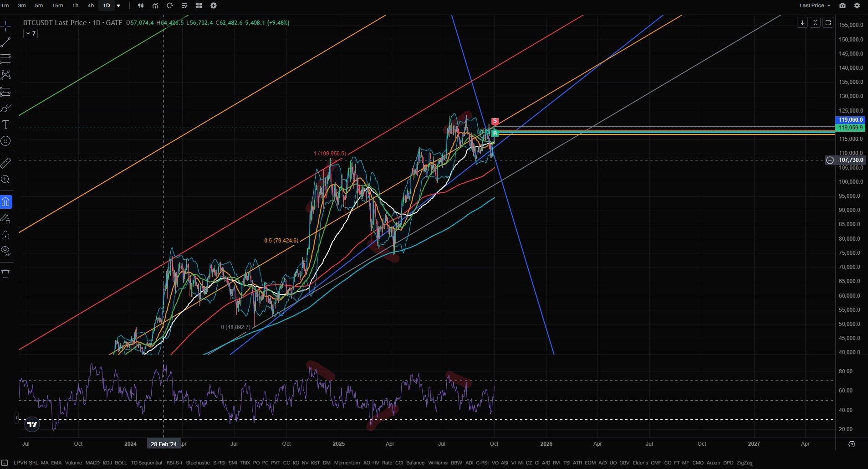
Task: Open the horizontal lines tool group
Action: (5, 59)
